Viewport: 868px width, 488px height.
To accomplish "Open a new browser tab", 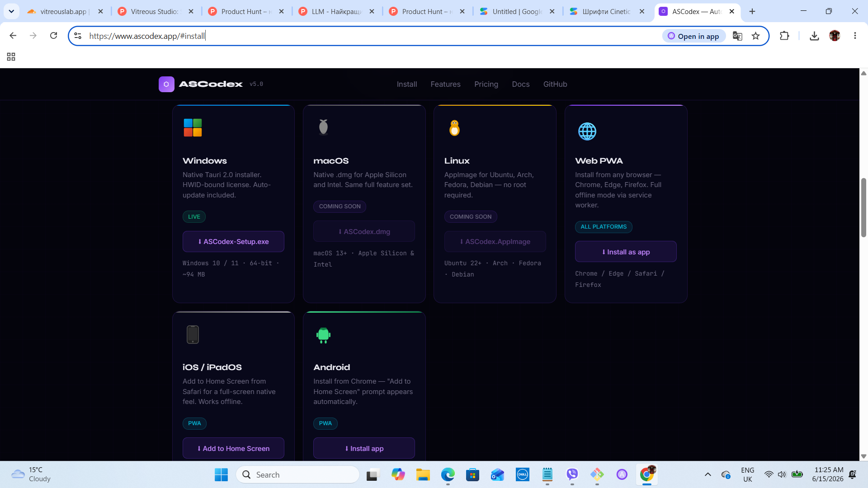I will tap(752, 11).
